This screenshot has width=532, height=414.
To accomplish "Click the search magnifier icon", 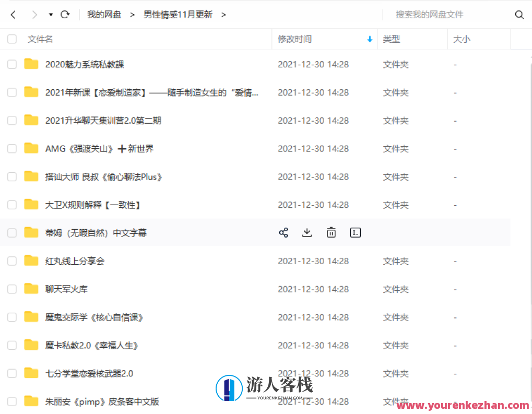I will [519, 15].
